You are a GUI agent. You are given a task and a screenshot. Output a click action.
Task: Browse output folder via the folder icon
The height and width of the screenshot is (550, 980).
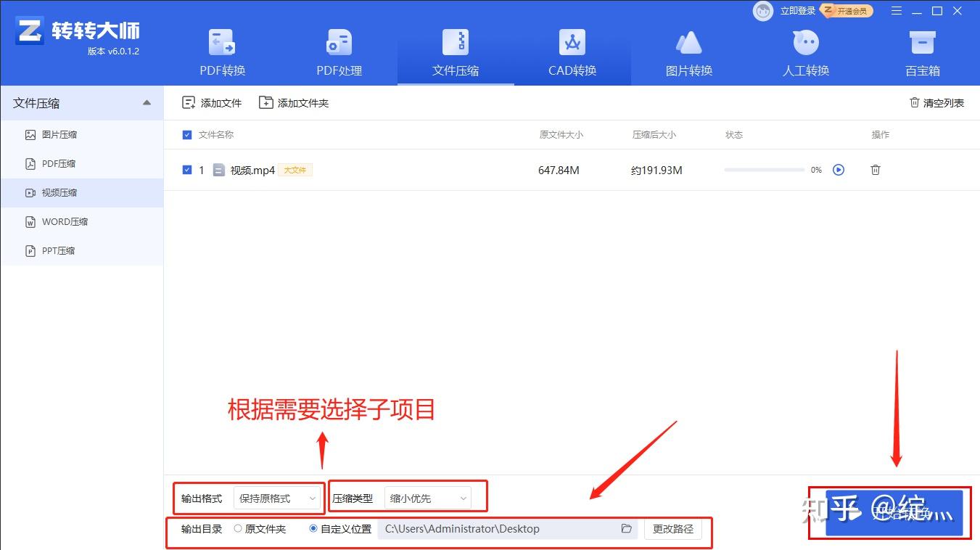625,529
